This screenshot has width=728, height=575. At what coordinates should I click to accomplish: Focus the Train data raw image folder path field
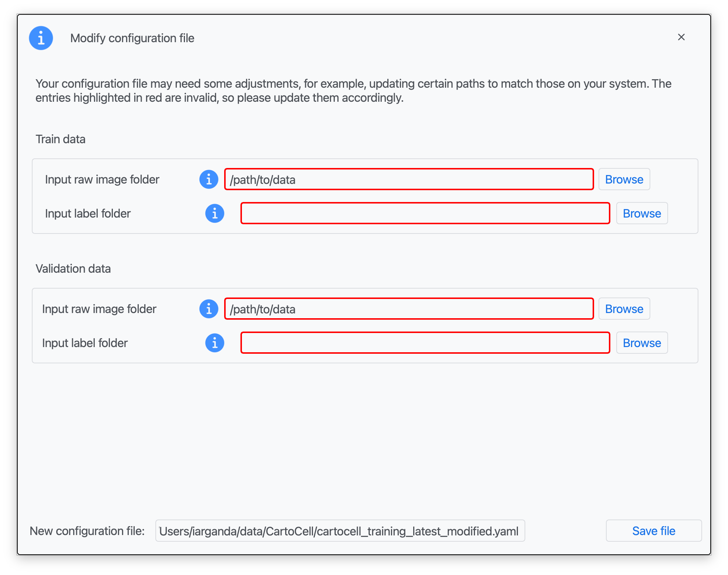pos(409,179)
